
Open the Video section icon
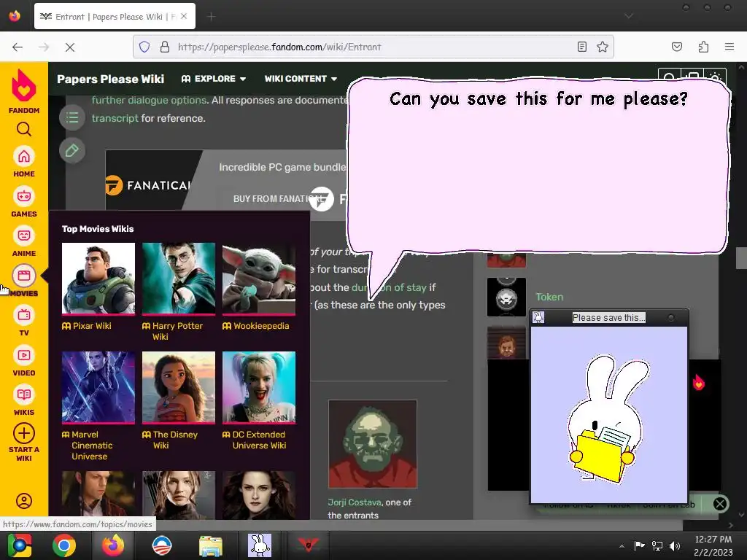(24, 355)
